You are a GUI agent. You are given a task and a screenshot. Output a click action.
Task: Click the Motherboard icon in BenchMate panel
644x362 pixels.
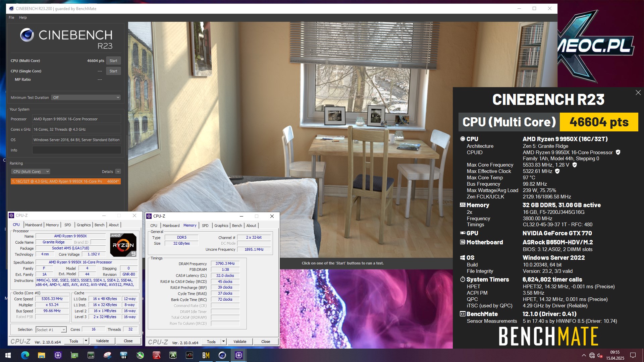tap(463, 242)
